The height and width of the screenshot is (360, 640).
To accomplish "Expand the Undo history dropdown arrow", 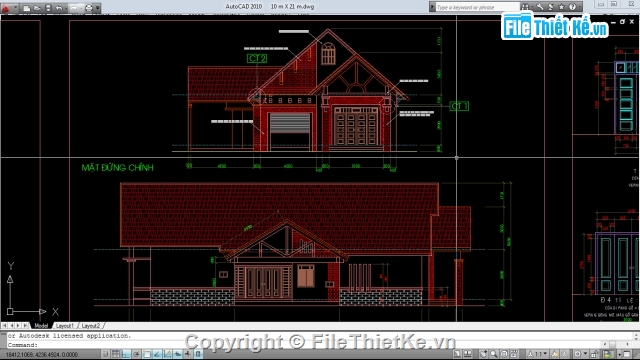I will [x=66, y=8].
